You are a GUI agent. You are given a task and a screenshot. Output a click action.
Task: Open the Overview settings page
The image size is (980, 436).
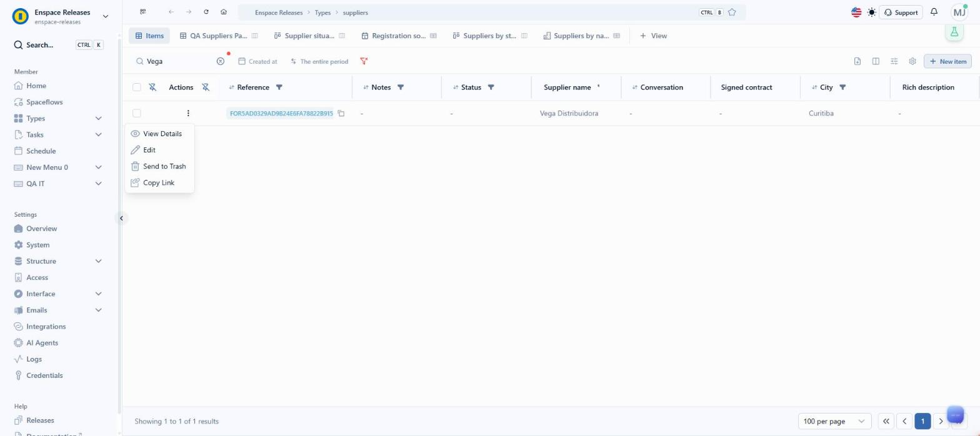coord(41,229)
